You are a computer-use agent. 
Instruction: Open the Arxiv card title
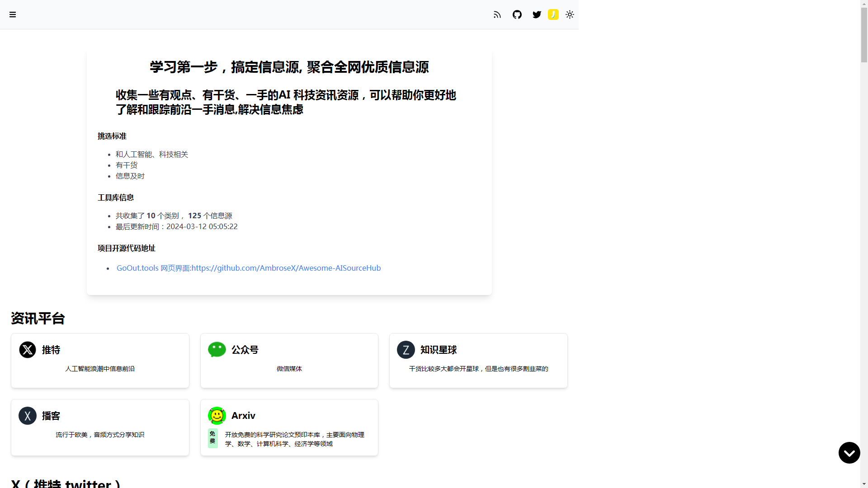pos(243,416)
